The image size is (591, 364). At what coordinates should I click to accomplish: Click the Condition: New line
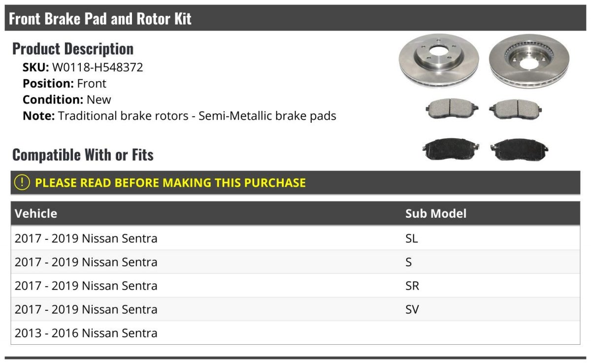pyautogui.click(x=67, y=99)
